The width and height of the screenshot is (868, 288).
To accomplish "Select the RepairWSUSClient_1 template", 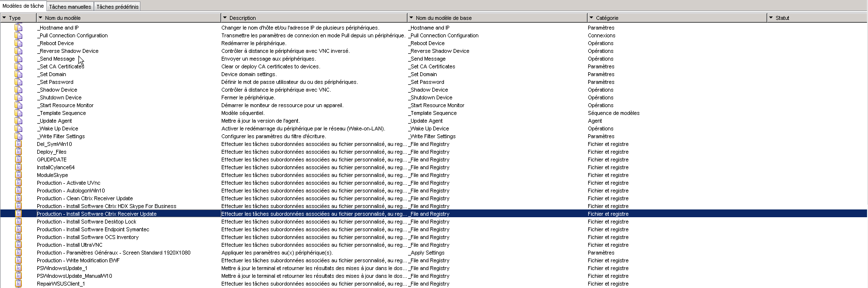I will tap(61, 284).
